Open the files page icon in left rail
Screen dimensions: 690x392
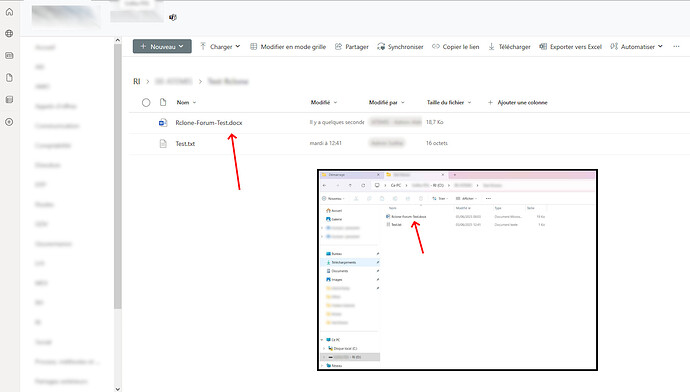(9, 77)
